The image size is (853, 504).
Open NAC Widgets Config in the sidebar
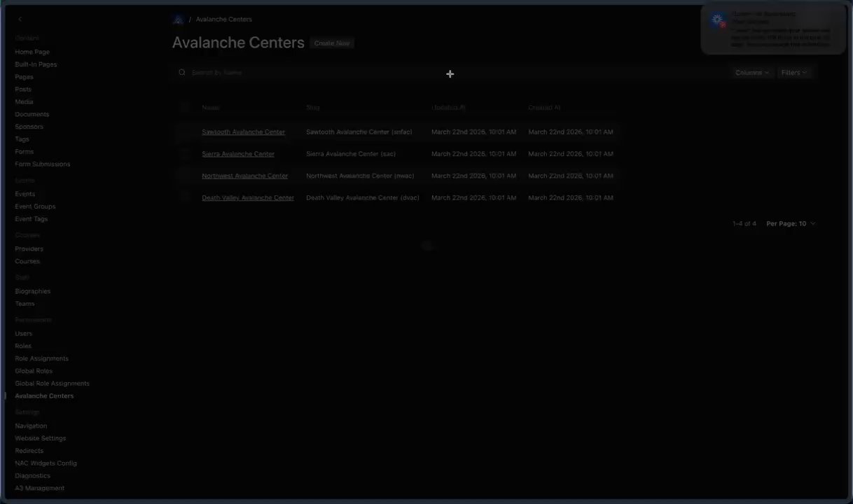point(46,463)
